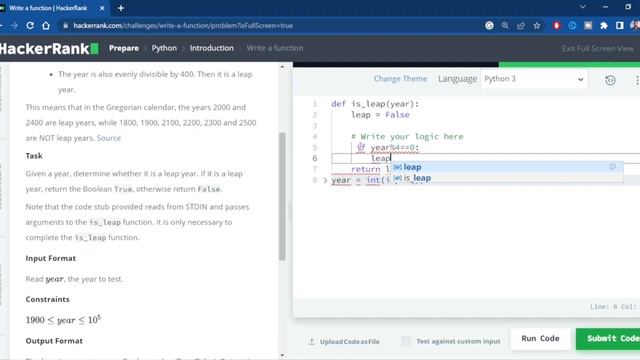Select 'is_leap' autocomplete suggestion
The width and height of the screenshot is (640, 360).
pos(507,178)
